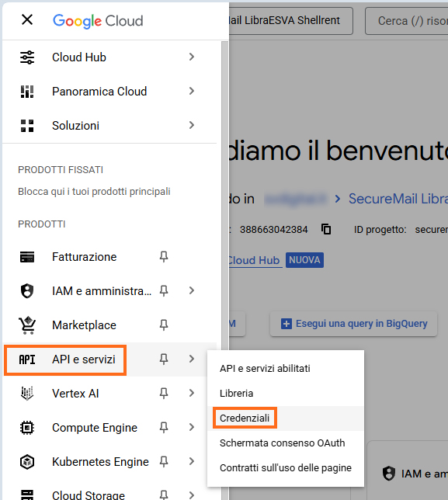Click the Cerca search resources field
The width and height of the screenshot is (448, 500).
point(407,21)
